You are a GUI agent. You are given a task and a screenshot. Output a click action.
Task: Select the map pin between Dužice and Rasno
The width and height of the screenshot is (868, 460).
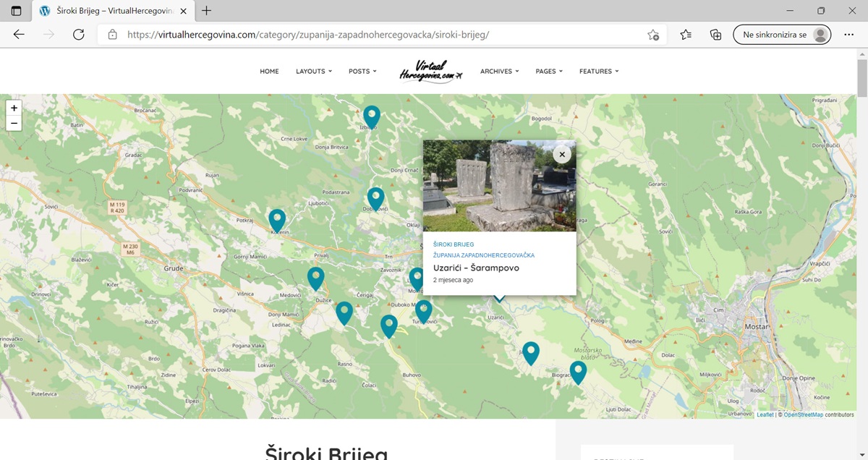tap(344, 313)
